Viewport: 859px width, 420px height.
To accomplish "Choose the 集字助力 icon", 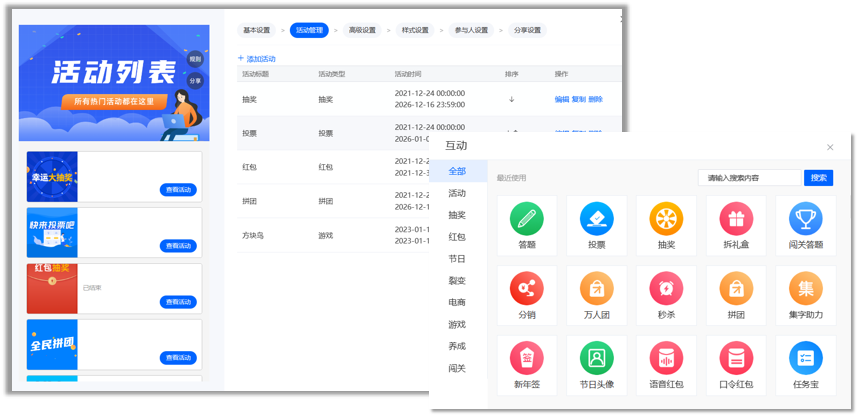I will (806, 289).
